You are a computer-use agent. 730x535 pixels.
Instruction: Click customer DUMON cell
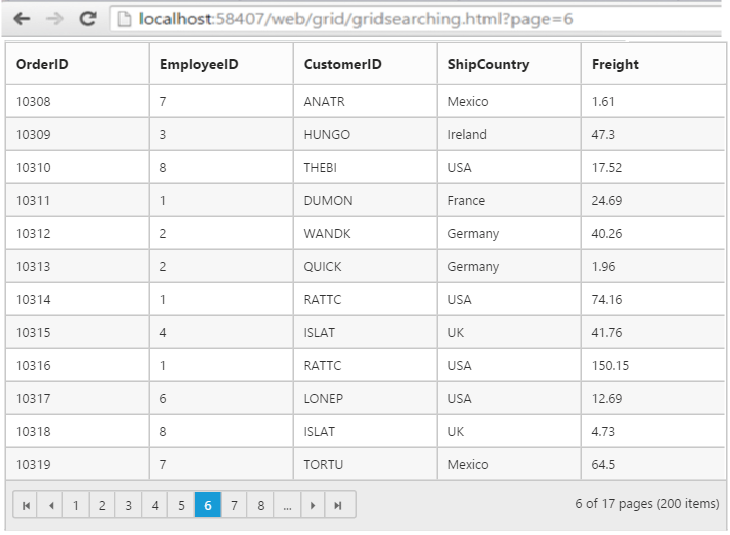365,200
